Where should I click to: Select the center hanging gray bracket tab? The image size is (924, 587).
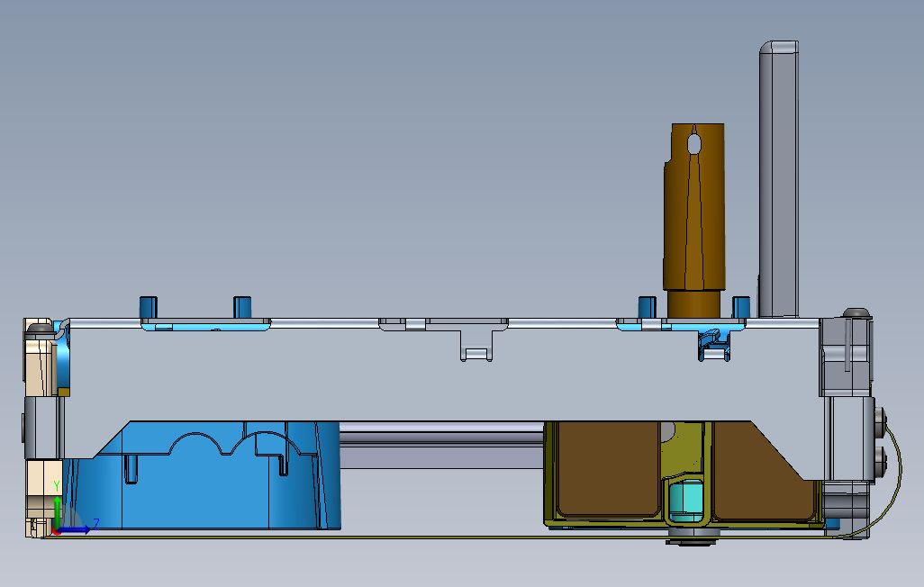476,346
